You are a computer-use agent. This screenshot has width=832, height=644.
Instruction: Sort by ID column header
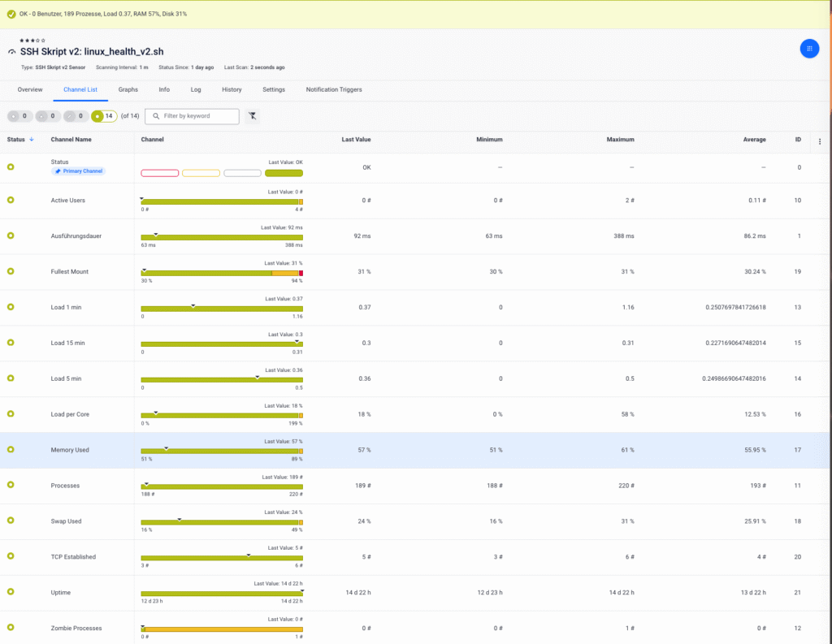(798, 140)
